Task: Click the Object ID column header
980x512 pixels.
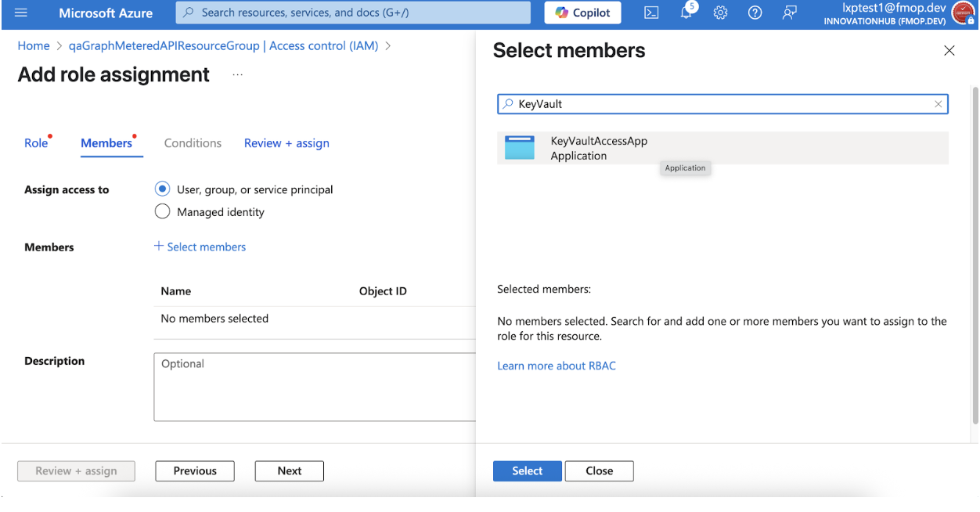Action: (383, 290)
